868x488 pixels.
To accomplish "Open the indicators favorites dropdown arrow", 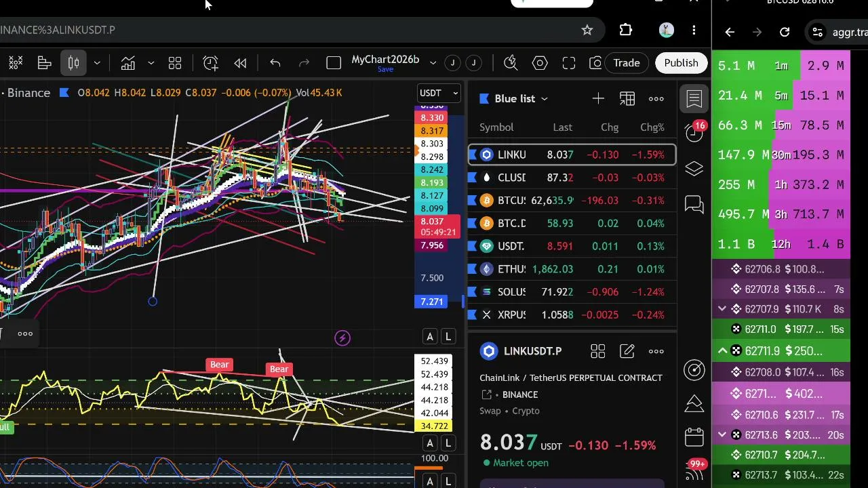I will (x=151, y=63).
